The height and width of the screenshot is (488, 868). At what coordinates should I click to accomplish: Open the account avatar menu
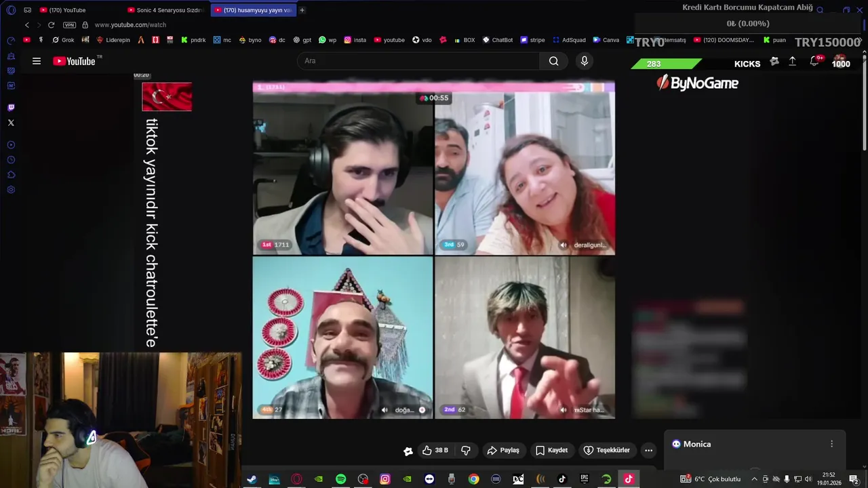pos(841,62)
